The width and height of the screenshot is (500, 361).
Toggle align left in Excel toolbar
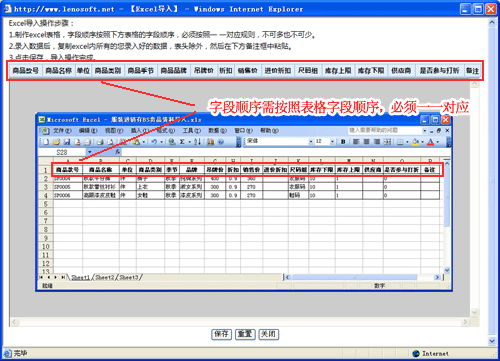[x=356, y=142]
